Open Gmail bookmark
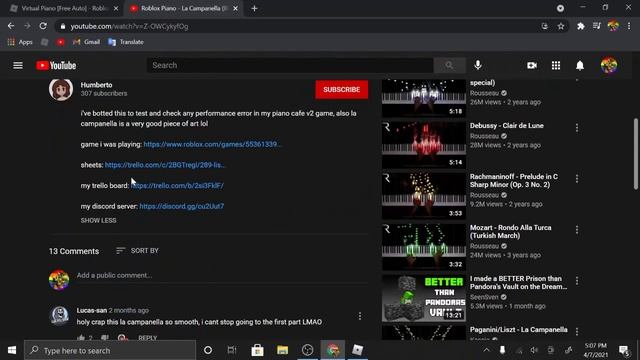640x360 pixels. [86, 42]
